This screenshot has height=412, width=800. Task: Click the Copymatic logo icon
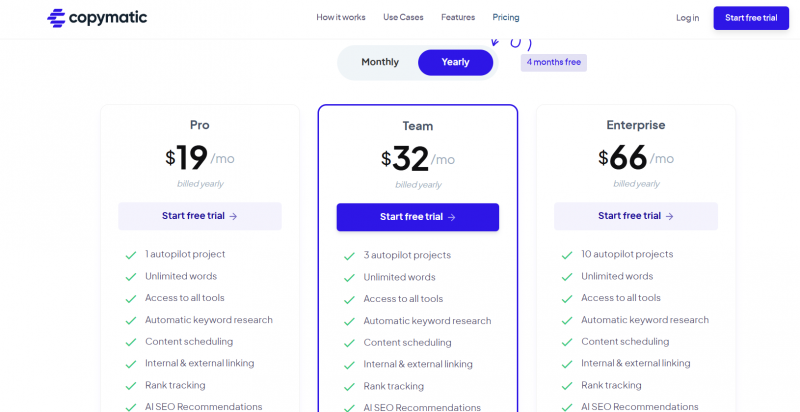point(57,17)
